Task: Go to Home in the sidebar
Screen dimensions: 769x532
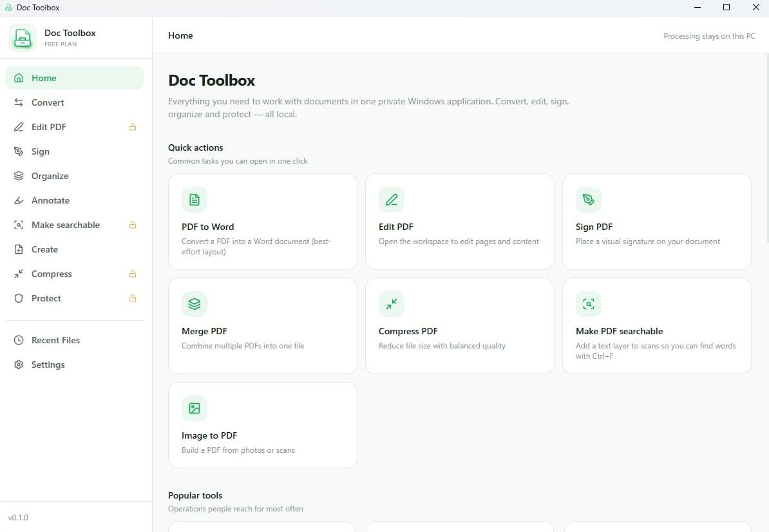Action: (75, 78)
